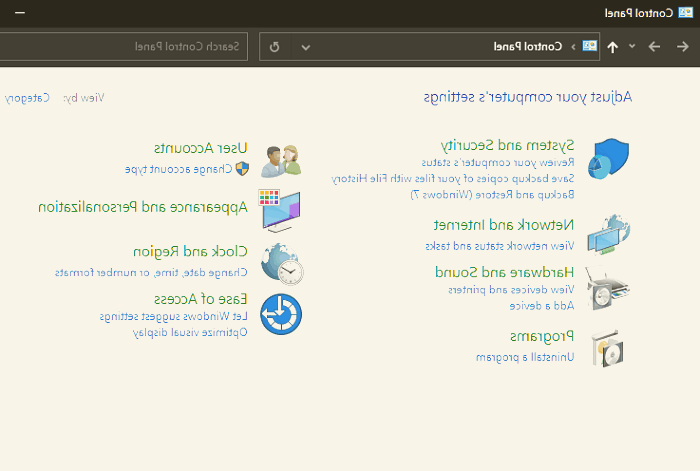Viewport: 700px width, 471px height.
Task: Open the address bar history dropdown
Action: pyautogui.click(x=306, y=46)
